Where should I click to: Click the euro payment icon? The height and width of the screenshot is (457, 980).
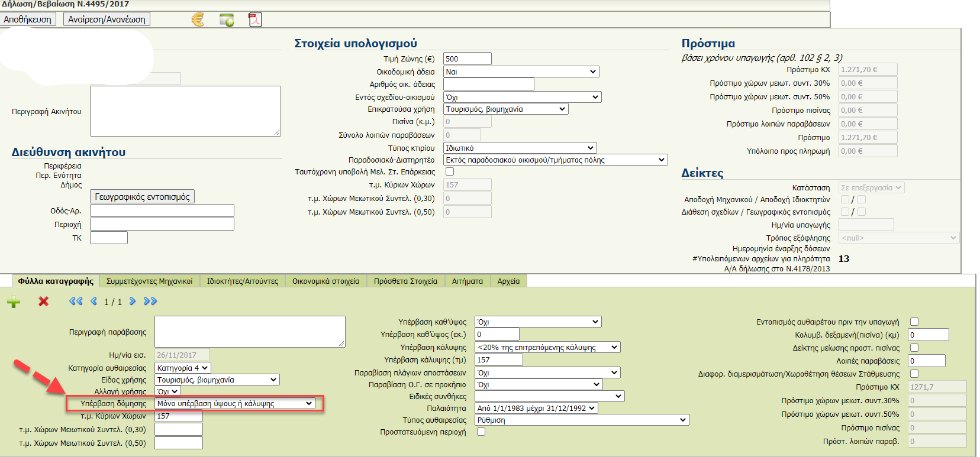(x=198, y=20)
